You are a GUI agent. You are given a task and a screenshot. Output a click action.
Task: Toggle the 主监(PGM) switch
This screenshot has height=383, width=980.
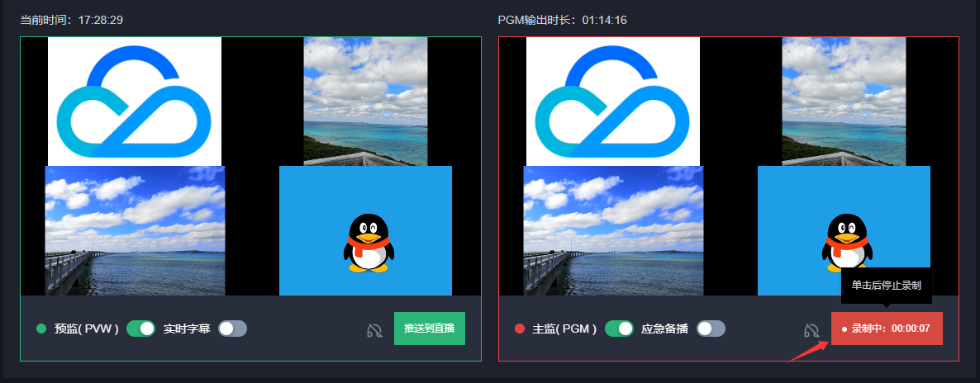(x=620, y=329)
